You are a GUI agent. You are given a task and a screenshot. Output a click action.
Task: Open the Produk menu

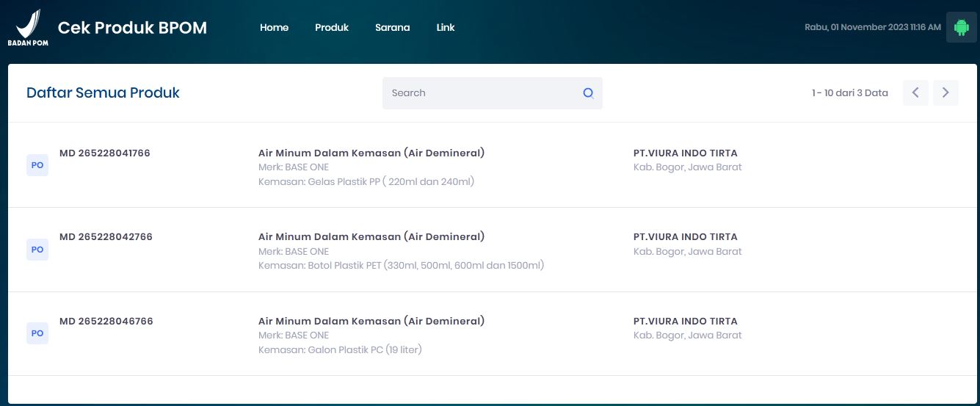point(332,27)
